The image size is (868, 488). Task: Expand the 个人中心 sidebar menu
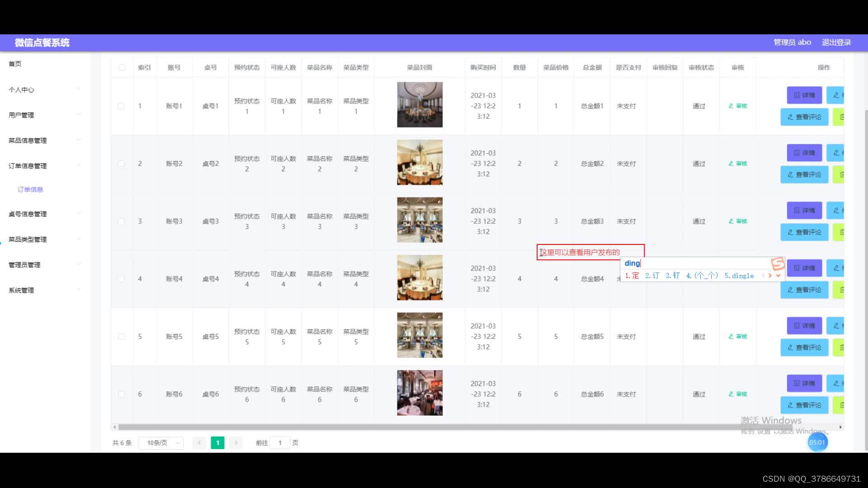[45, 89]
